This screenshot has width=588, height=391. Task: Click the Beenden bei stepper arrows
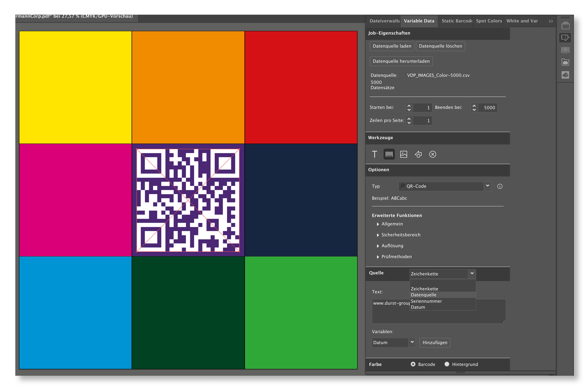pyautogui.click(x=474, y=108)
